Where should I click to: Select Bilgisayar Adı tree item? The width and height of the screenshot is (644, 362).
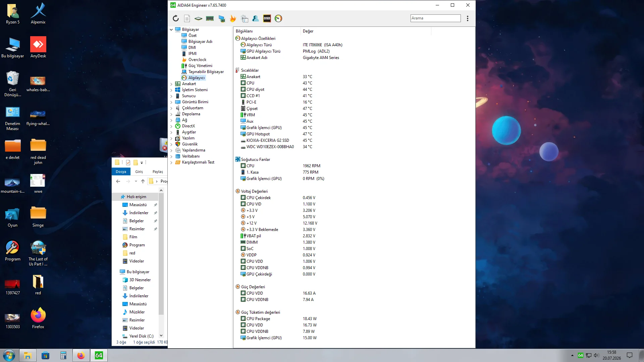200,42
